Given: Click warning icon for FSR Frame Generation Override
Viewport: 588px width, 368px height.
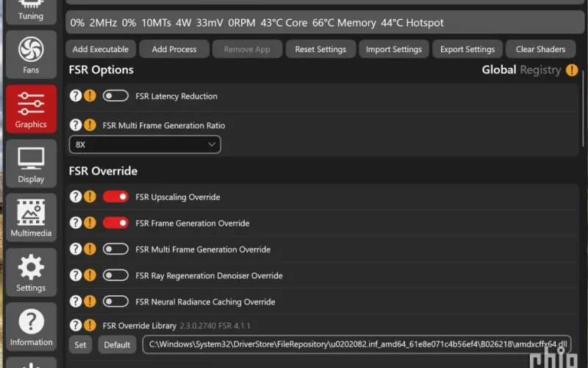Looking at the screenshot, I should pyautogui.click(x=90, y=223).
